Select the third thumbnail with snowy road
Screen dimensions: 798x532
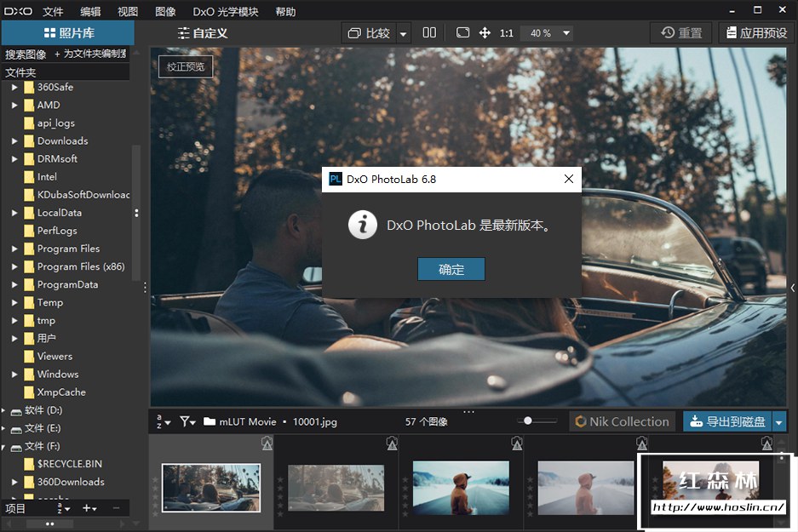[x=460, y=488]
